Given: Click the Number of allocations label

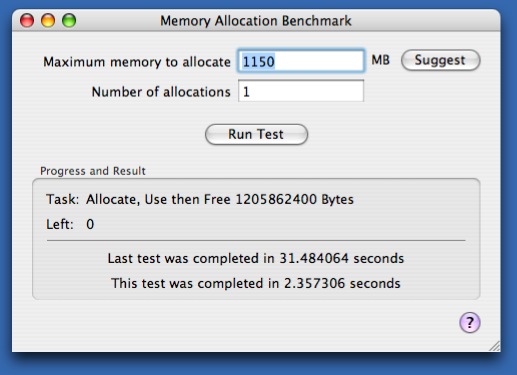Looking at the screenshot, I should (x=161, y=92).
